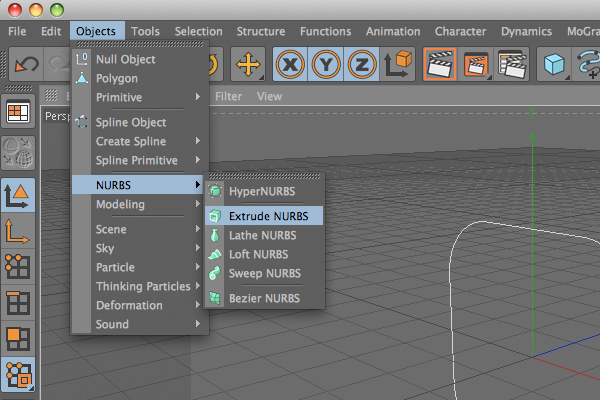Viewport: 600px width, 400px height.
Task: Click the make editable sphere icon
Action: (18, 153)
